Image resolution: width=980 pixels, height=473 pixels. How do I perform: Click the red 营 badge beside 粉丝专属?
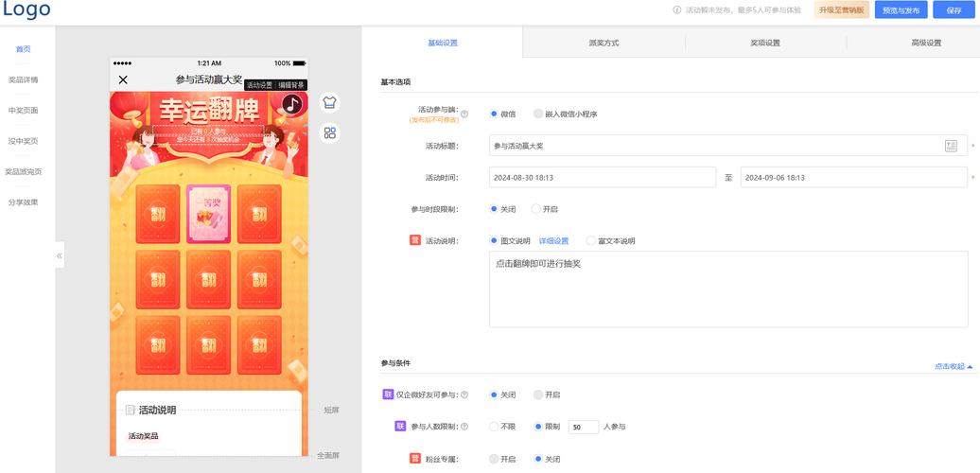(x=415, y=459)
